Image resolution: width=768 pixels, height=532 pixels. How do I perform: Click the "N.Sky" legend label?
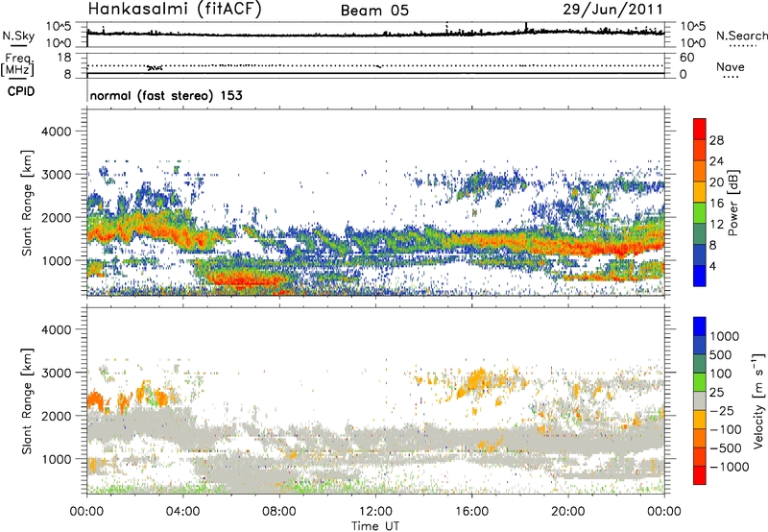click(18, 36)
